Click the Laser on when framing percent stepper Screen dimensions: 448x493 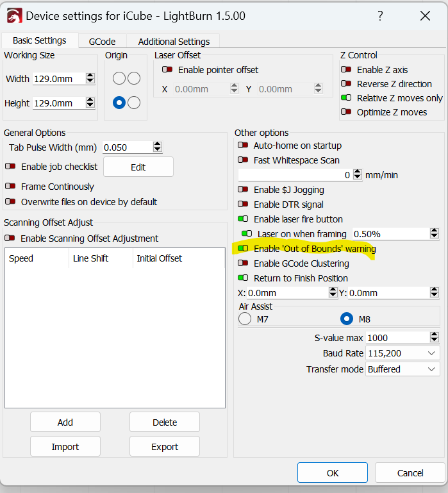coord(435,233)
